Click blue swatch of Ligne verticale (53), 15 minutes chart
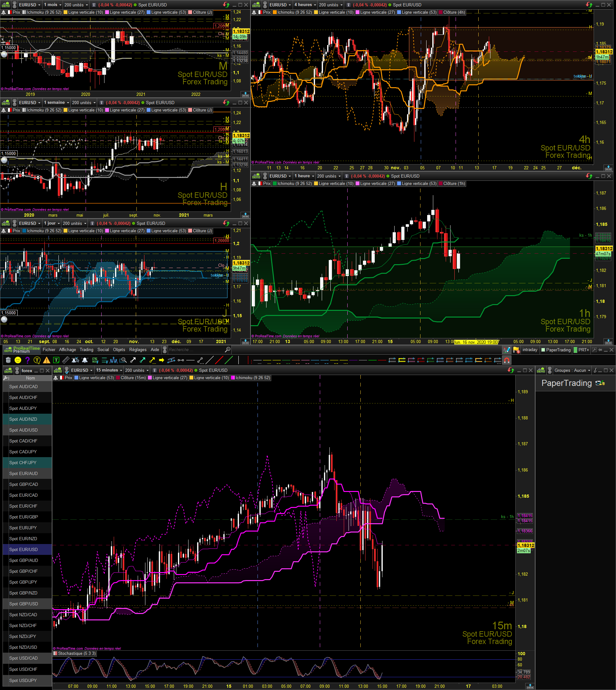616x690 pixels. tap(76, 378)
